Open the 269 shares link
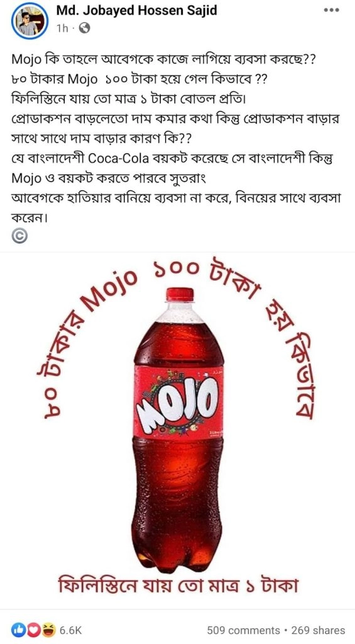Screen dimensions: 355x644 click(318, 630)
